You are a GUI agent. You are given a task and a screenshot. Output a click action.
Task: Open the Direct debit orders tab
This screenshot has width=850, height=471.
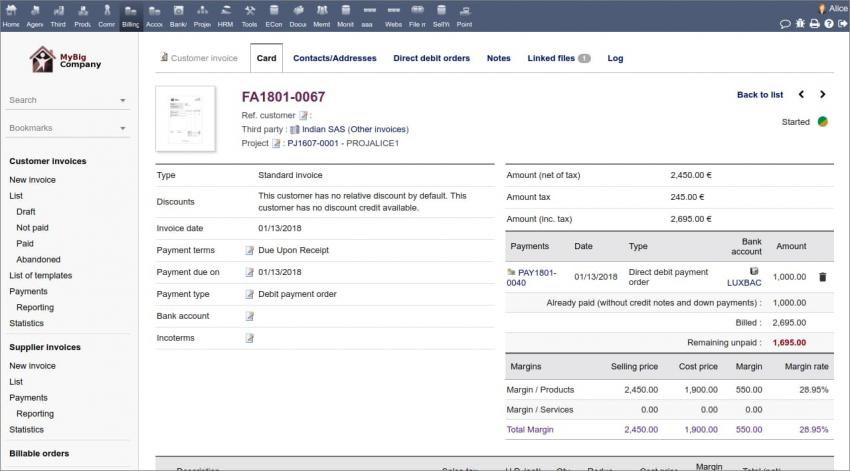point(431,58)
